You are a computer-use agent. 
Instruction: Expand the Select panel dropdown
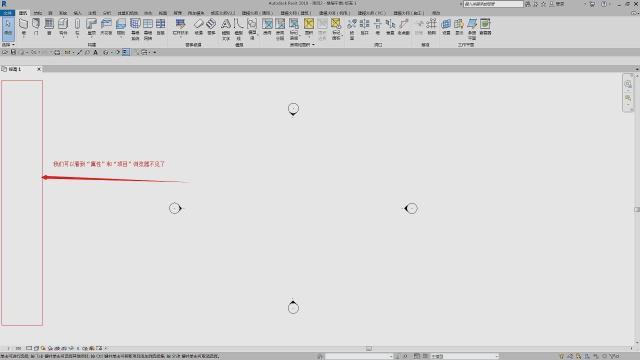pyautogui.click(x=8, y=44)
